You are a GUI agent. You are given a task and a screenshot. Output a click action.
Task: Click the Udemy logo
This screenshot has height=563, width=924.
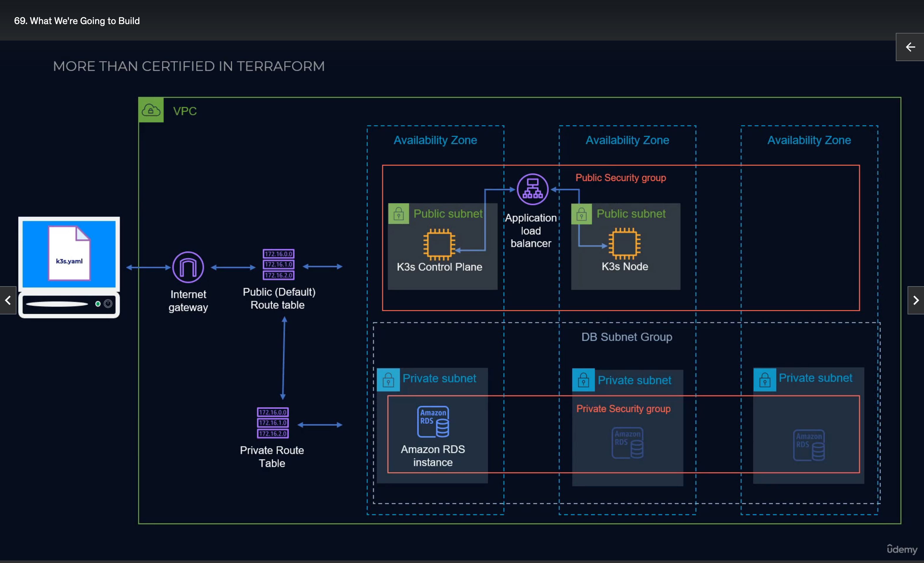[902, 549]
